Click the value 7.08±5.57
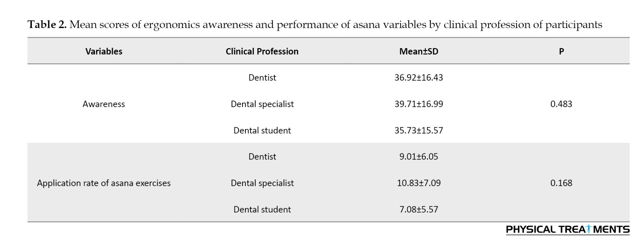The width and height of the screenshot is (644, 252). (418, 209)
